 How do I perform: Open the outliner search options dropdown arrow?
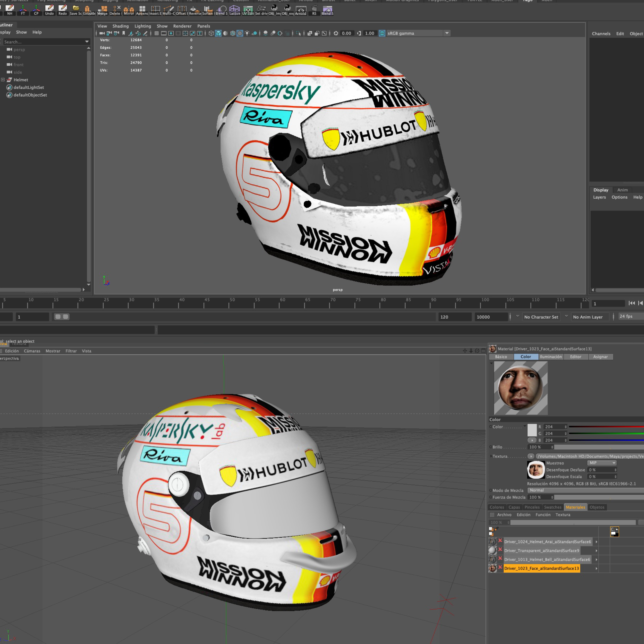pos(87,42)
